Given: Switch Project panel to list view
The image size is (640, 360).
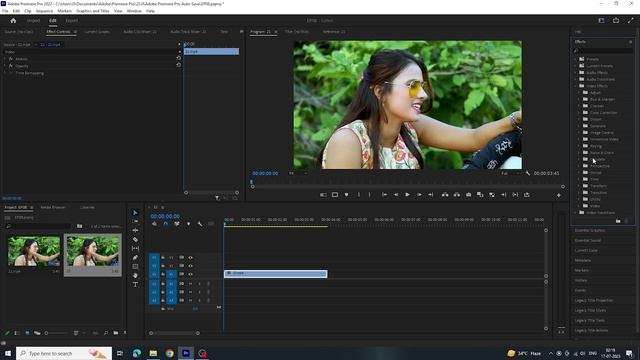Looking at the screenshot, I should pyautogui.click(x=17, y=333).
